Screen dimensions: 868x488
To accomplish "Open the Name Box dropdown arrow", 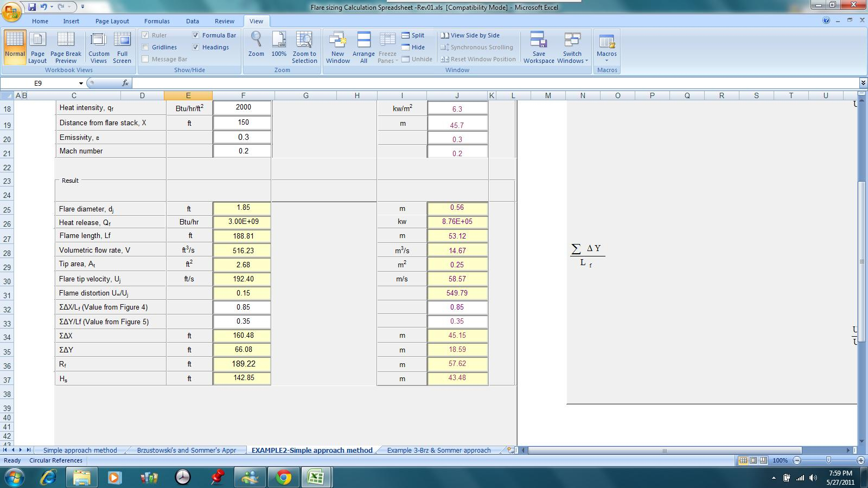I will [x=81, y=83].
